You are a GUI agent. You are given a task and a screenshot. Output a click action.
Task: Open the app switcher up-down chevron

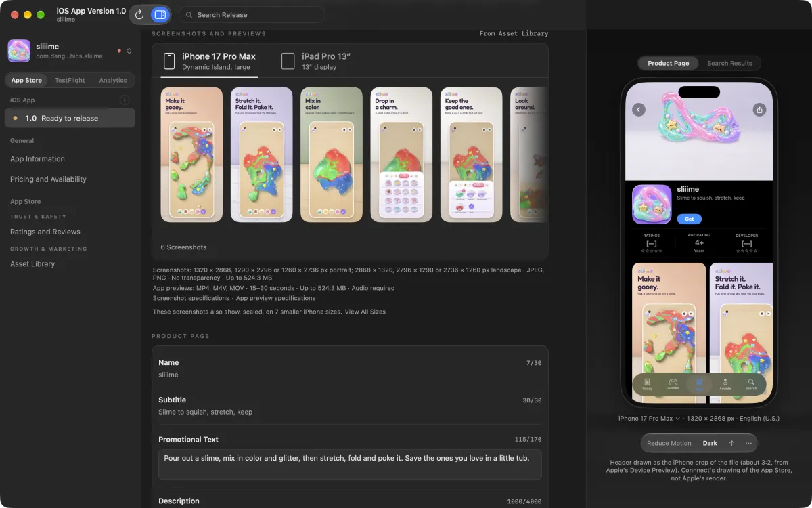click(x=129, y=51)
